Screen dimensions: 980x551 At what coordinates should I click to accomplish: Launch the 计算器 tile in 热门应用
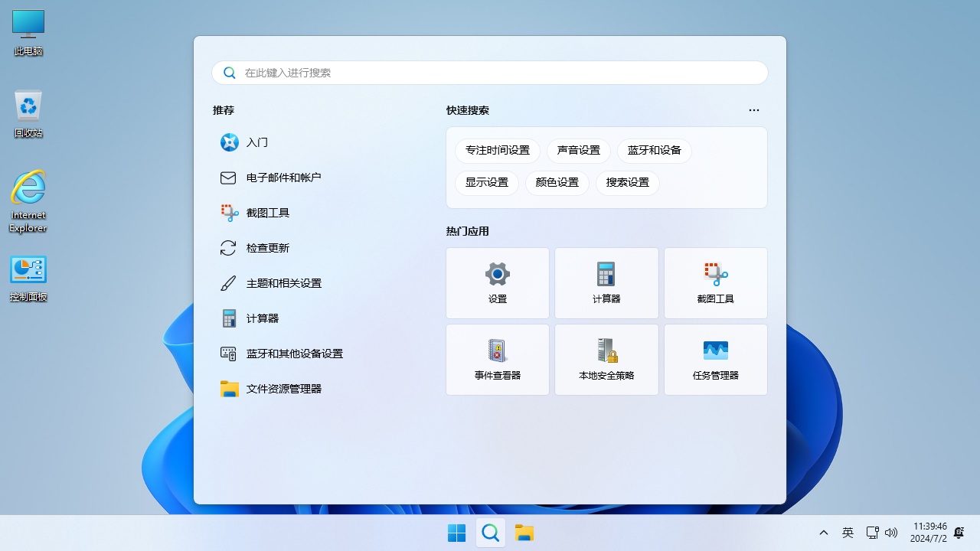click(x=606, y=282)
